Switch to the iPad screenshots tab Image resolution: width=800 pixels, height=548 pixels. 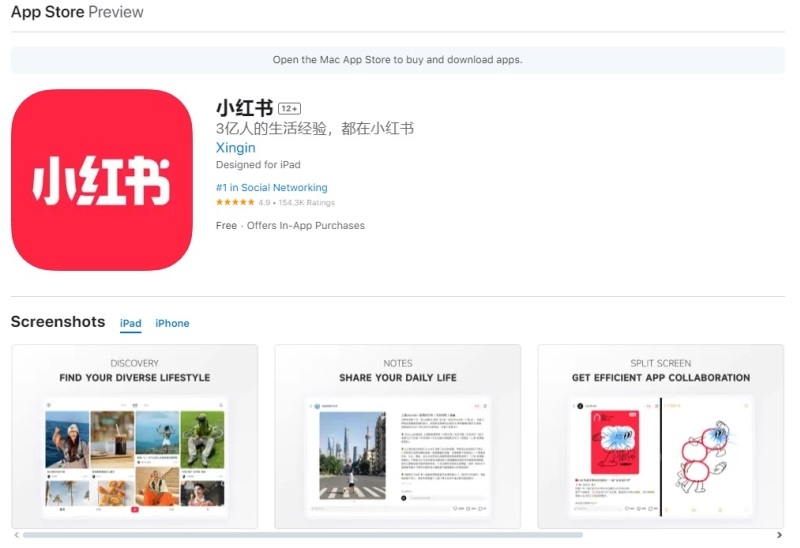coord(130,323)
